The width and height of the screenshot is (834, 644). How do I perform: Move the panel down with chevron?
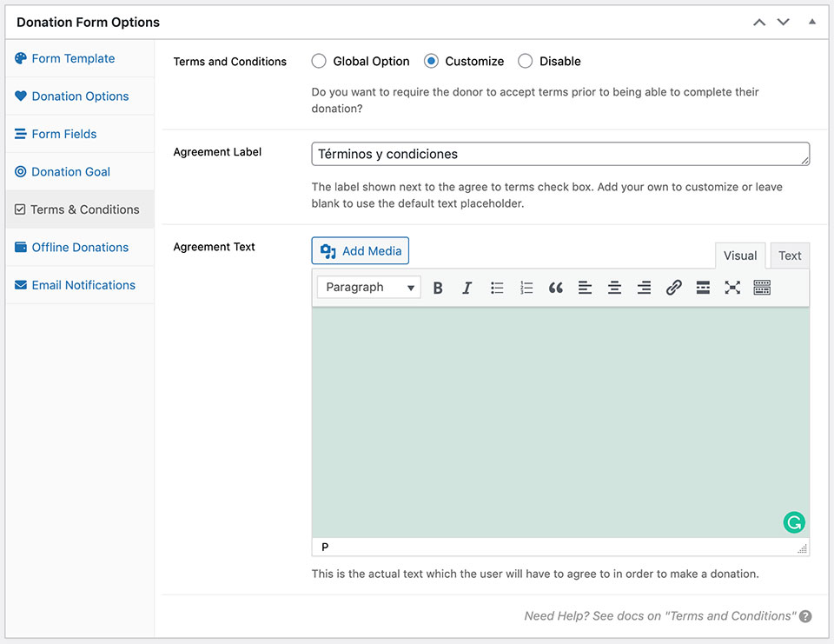click(x=784, y=23)
